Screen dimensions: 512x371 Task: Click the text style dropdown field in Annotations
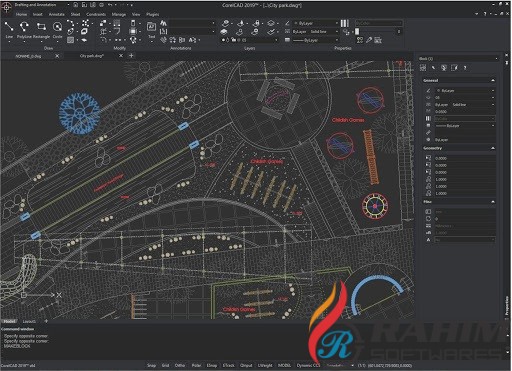click(192, 23)
